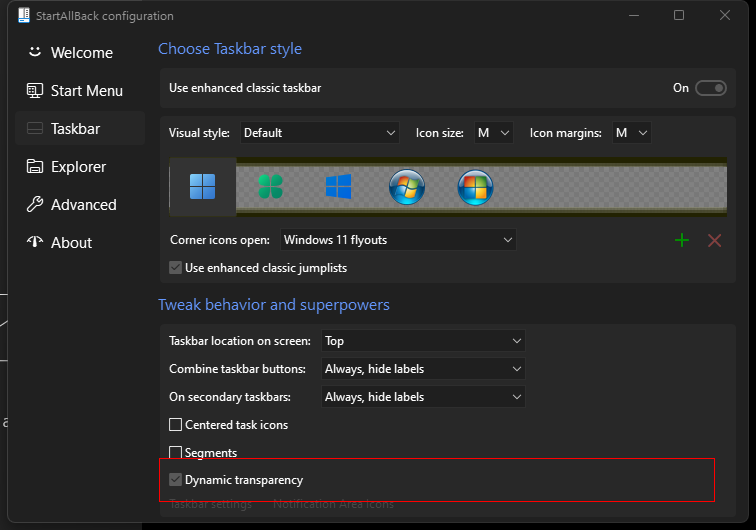The height and width of the screenshot is (530, 756).
Task: Click the Tweak behavior and superpowers heading
Action: [x=274, y=305]
